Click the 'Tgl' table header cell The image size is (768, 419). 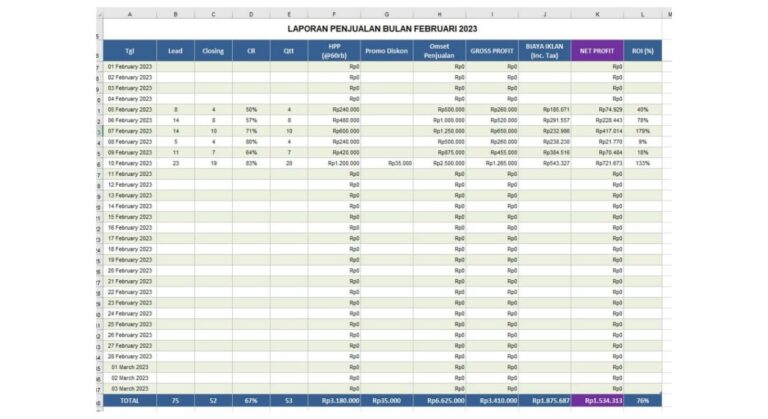pos(129,50)
